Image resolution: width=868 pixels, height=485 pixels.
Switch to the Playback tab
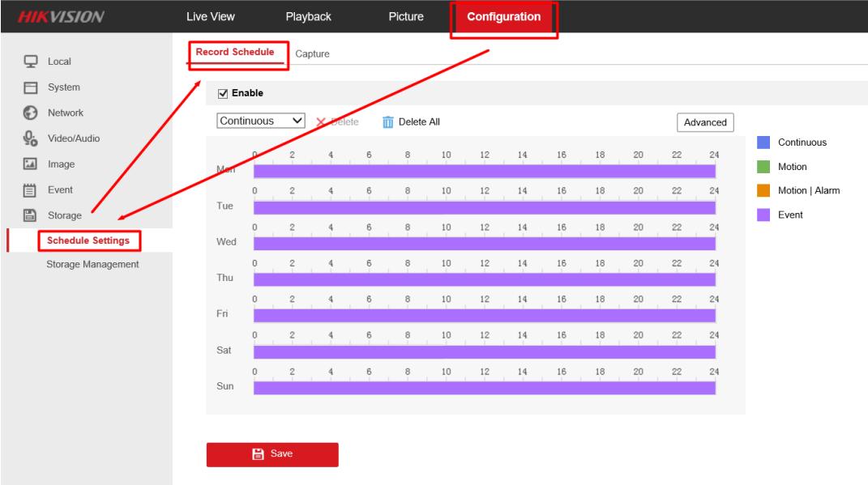point(308,16)
